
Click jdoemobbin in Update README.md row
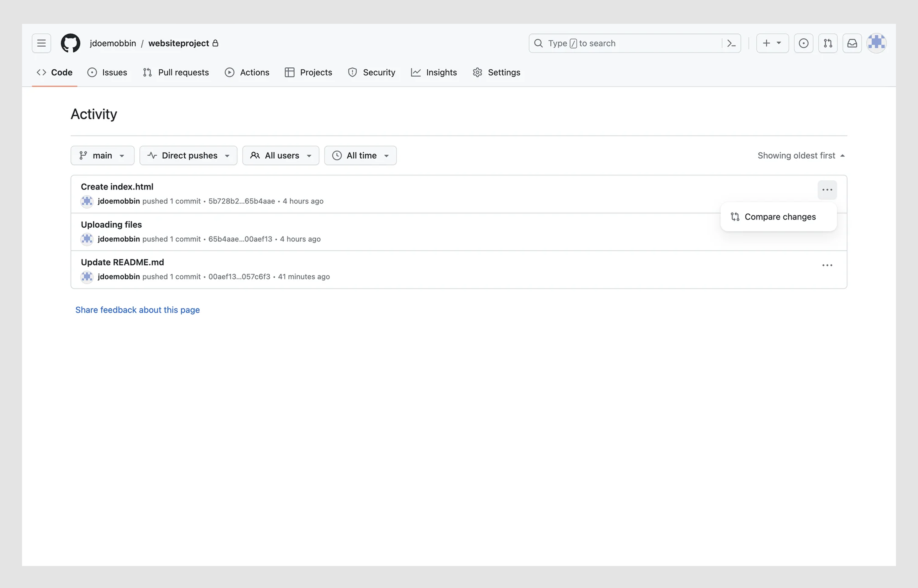(119, 277)
